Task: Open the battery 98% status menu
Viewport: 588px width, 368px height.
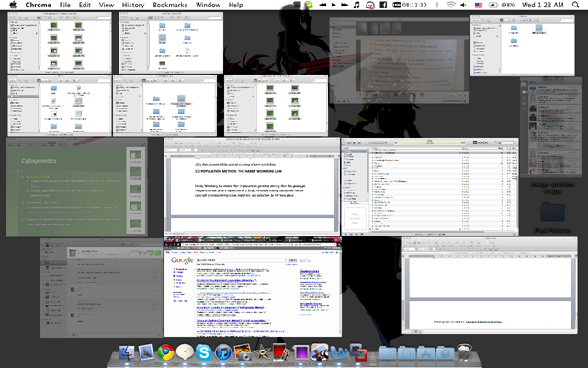Action: 503,5
